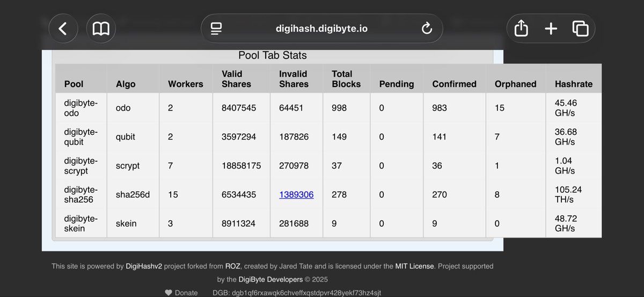The height and width of the screenshot is (297, 644).
Task: Click valid shares value 6534435
Action: (x=239, y=194)
